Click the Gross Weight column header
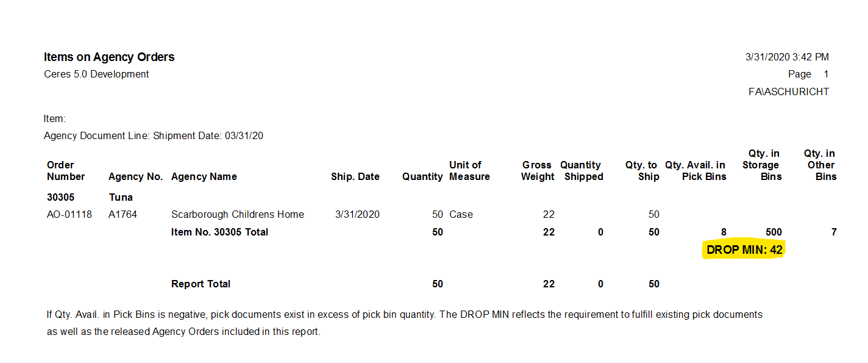The image size is (868, 363). (x=537, y=171)
